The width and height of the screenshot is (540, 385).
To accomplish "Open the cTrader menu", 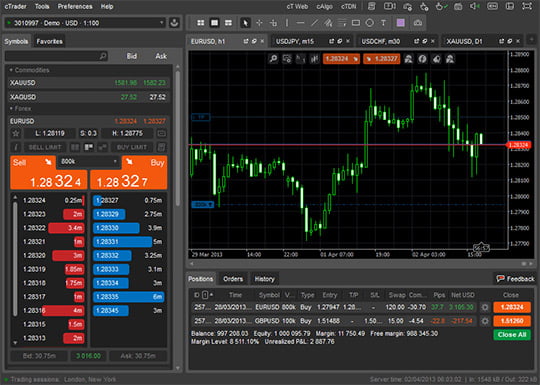I will (x=15, y=6).
